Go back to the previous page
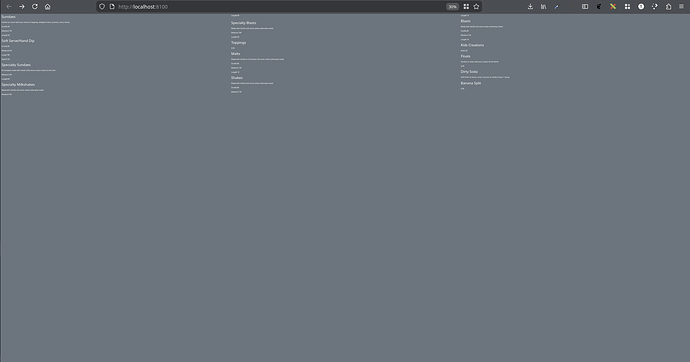This screenshot has height=362, width=690. (9, 7)
